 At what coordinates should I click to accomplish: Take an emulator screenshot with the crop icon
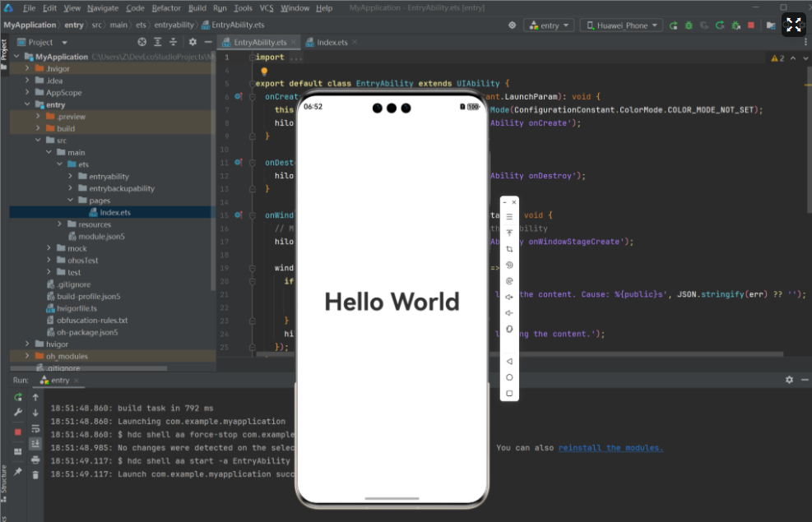pyautogui.click(x=509, y=249)
